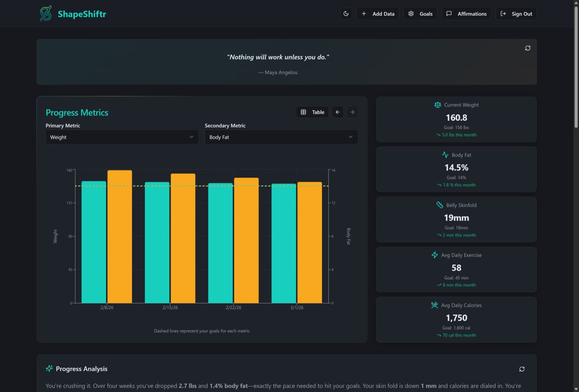The width and height of the screenshot is (579, 392).
Task: Click the orange body fat bar for 2/22/26
Action: click(x=246, y=240)
